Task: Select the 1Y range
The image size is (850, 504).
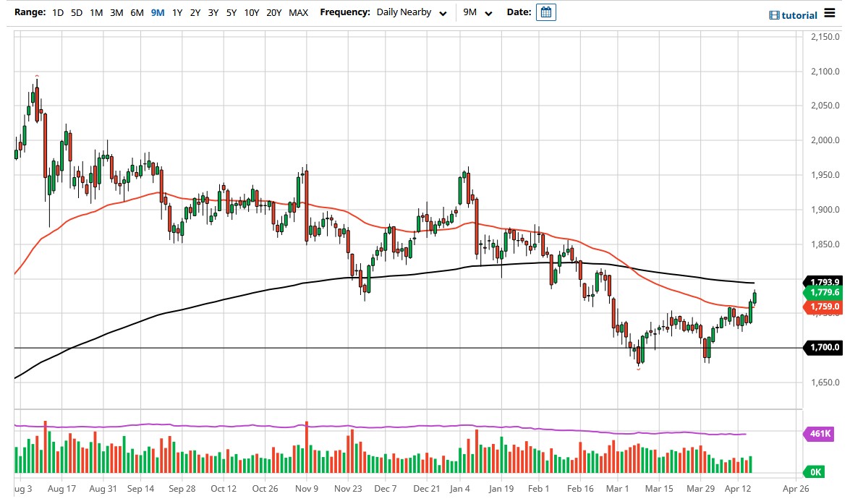Action: click(x=177, y=12)
